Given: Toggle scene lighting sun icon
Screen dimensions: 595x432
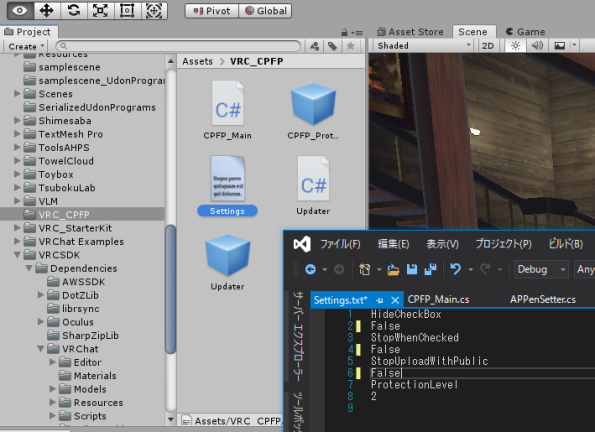Looking at the screenshot, I should 515,46.
